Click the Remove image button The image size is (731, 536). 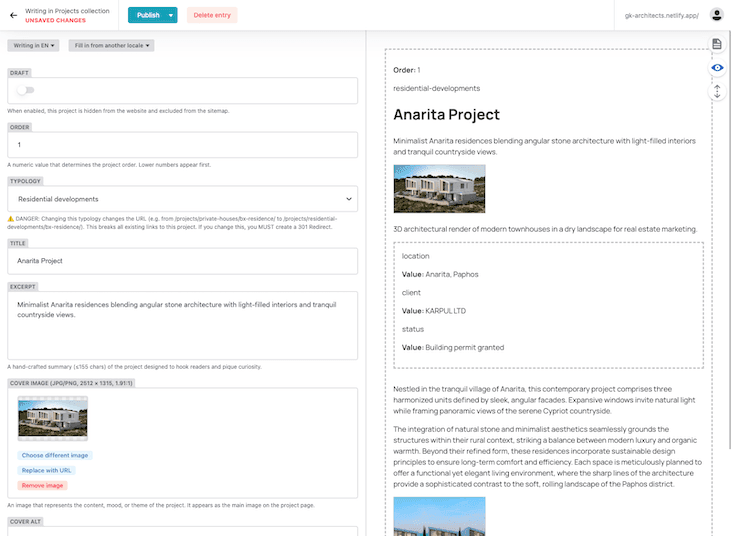pyautogui.click(x=42, y=486)
